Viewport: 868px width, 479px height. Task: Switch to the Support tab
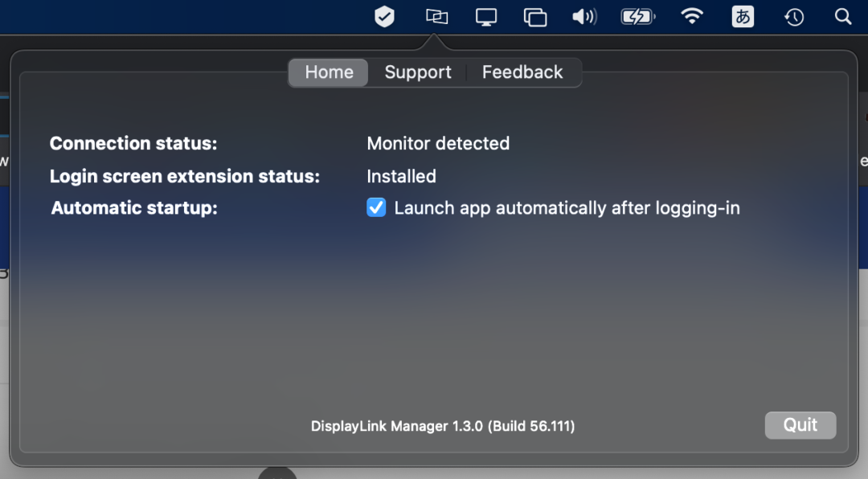click(418, 72)
